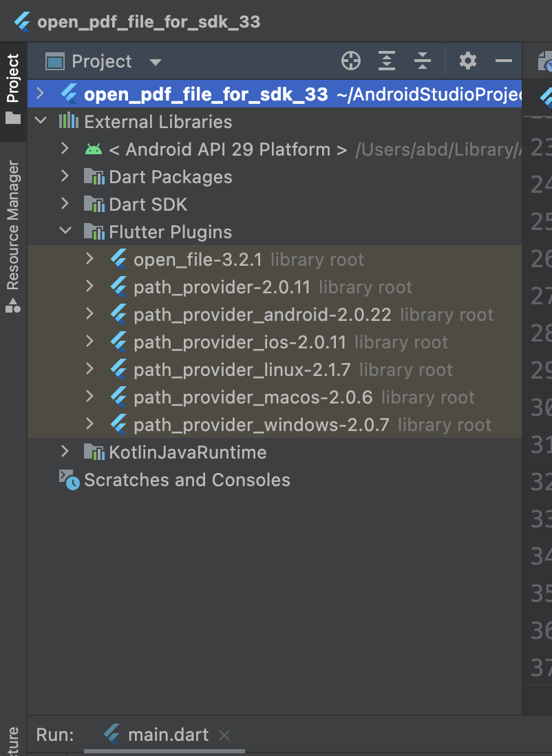
Task: Expand path_provider_linux-2.1.7 chevron
Action: 89,368
